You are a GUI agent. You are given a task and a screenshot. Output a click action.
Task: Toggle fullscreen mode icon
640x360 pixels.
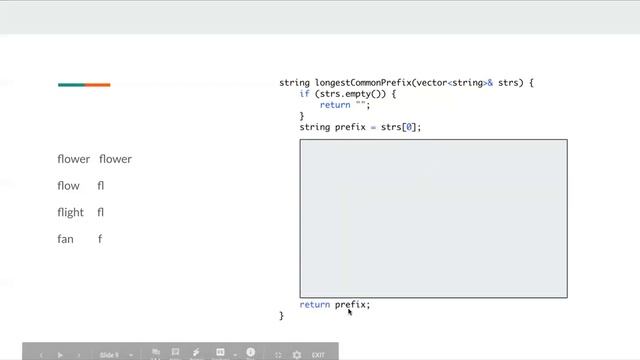click(x=278, y=355)
